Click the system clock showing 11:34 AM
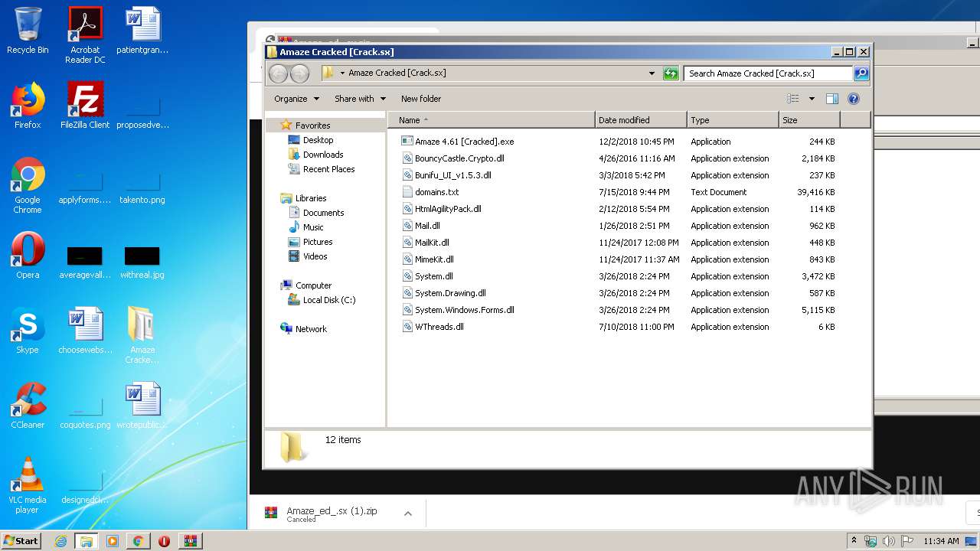Image resolution: width=980 pixels, height=551 pixels. tap(941, 541)
